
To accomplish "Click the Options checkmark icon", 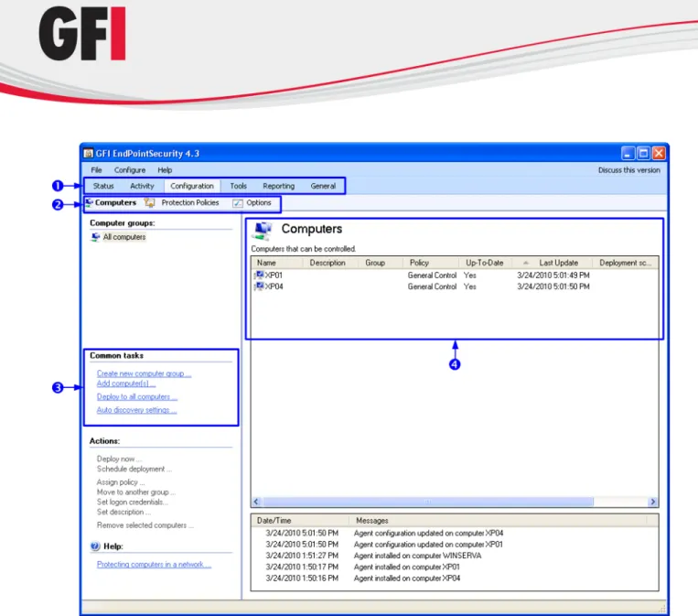I will 238,203.
